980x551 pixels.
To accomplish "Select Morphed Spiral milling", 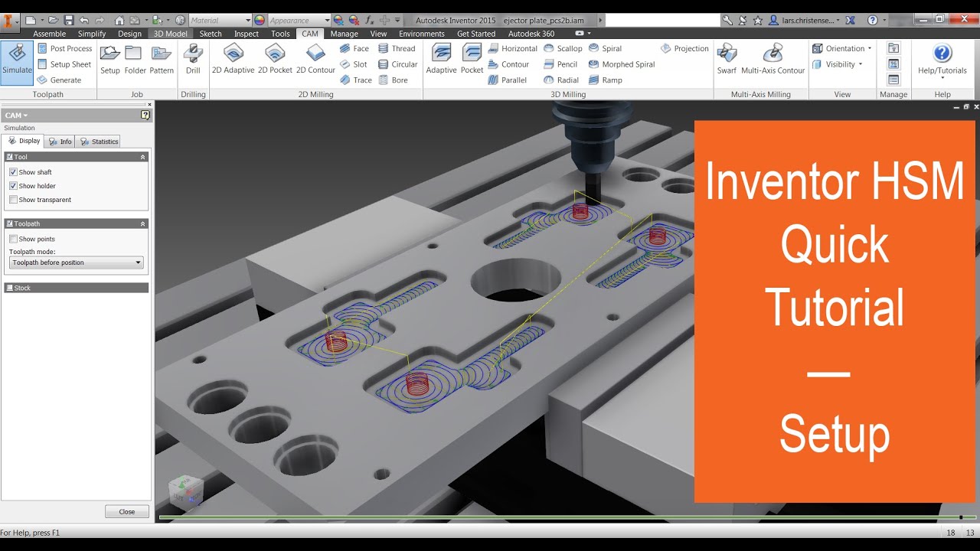I will tap(622, 64).
